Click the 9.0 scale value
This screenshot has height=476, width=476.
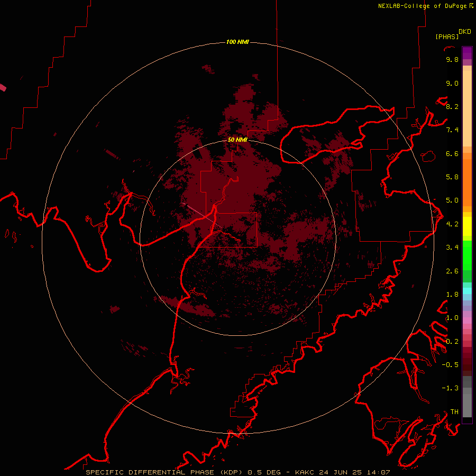(452, 83)
